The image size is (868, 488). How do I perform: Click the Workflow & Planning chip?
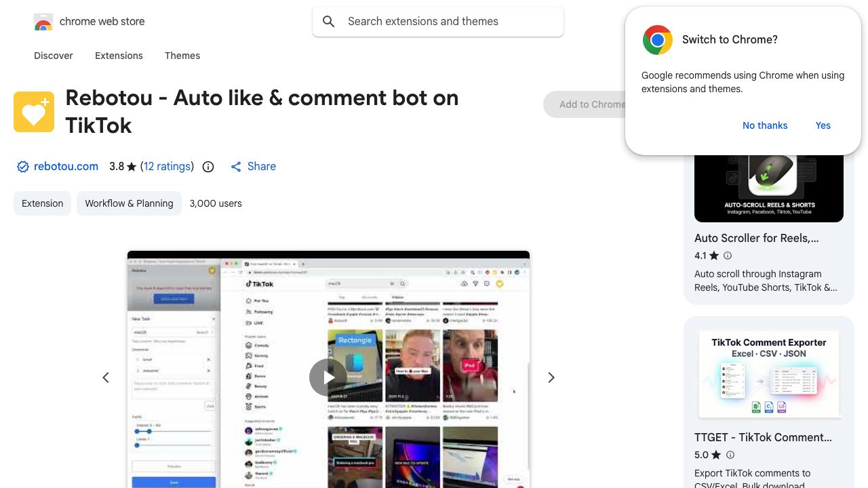129,203
